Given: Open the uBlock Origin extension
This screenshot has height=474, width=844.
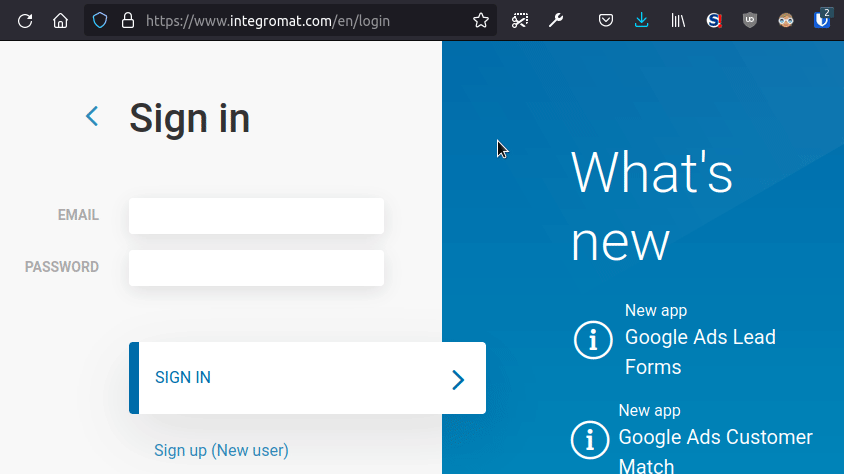Looking at the screenshot, I should click(749, 20).
